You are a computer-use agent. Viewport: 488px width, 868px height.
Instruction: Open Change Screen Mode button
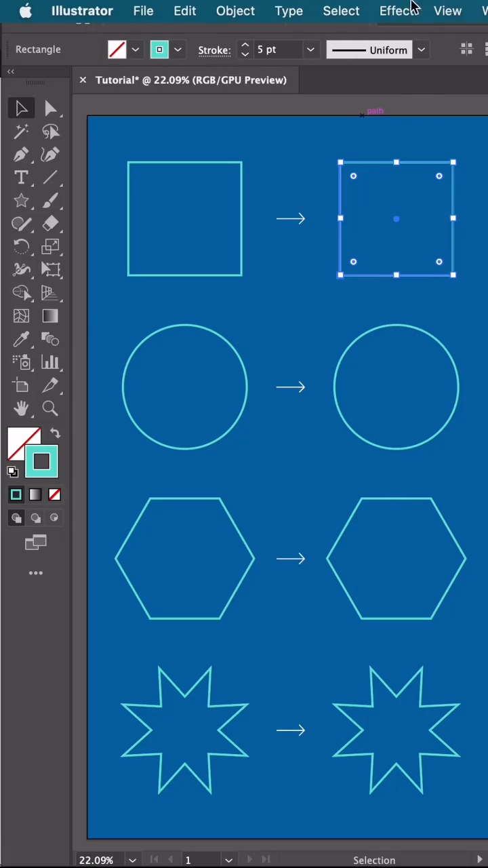(x=36, y=542)
